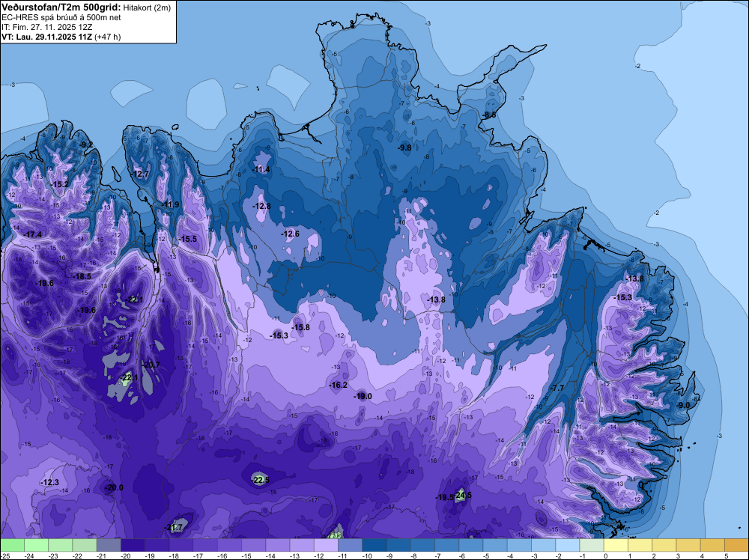
Task: Click the -21.7 temperature label
Action: coord(175,528)
